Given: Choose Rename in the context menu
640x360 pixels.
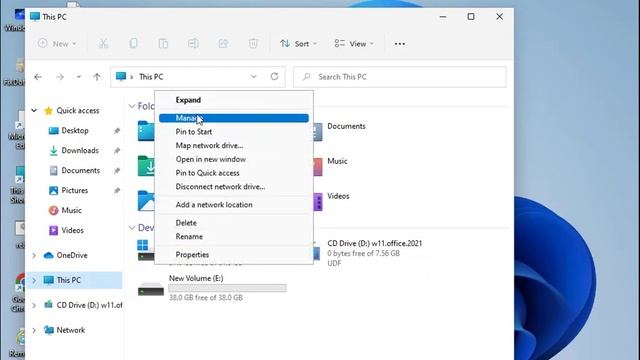Looking at the screenshot, I should coord(233,237).
